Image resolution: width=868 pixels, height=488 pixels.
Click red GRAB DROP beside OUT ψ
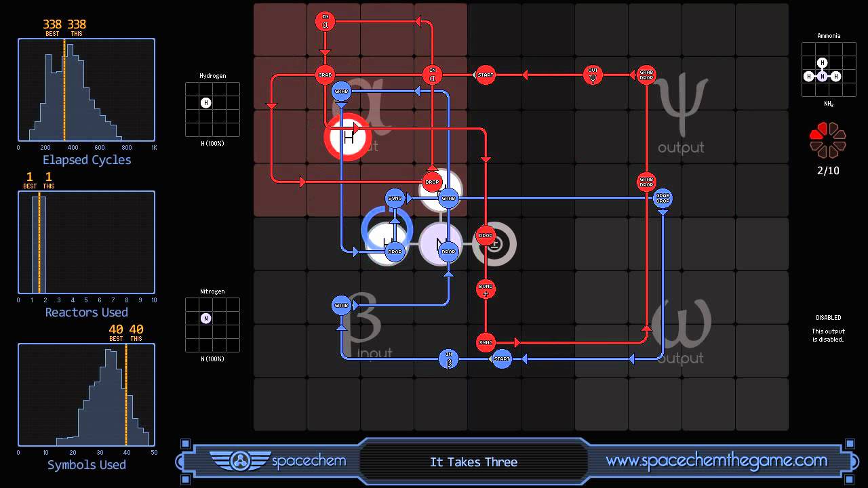tap(646, 74)
